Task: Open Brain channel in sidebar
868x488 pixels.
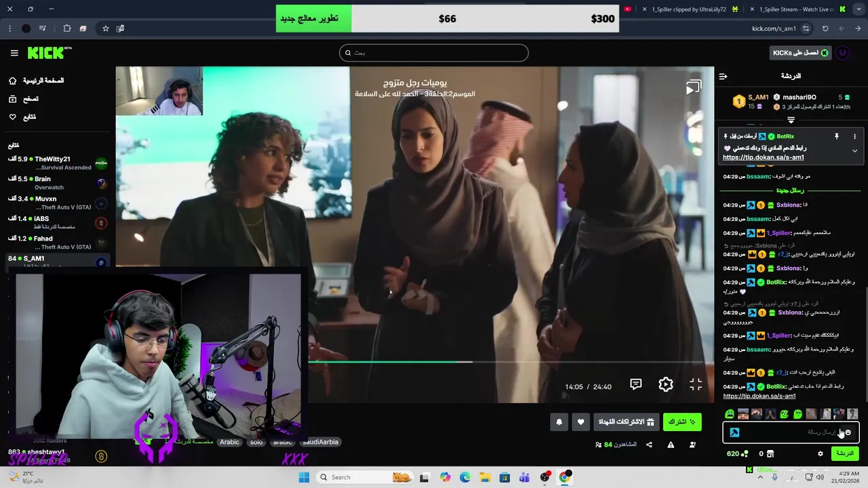Action: [x=58, y=183]
